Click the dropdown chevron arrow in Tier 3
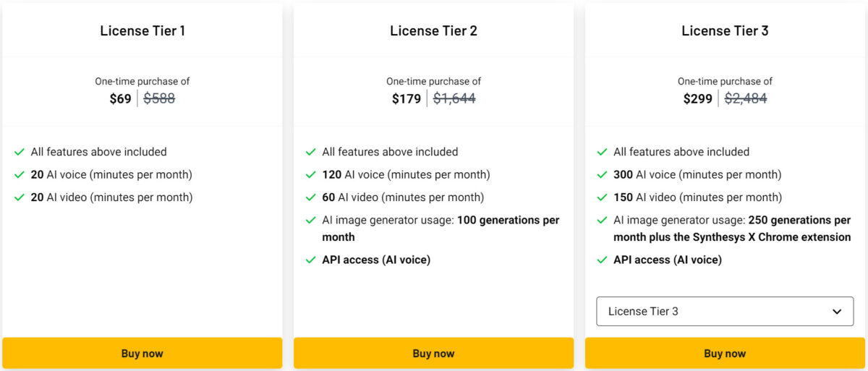This screenshot has width=868, height=371. pos(837,312)
